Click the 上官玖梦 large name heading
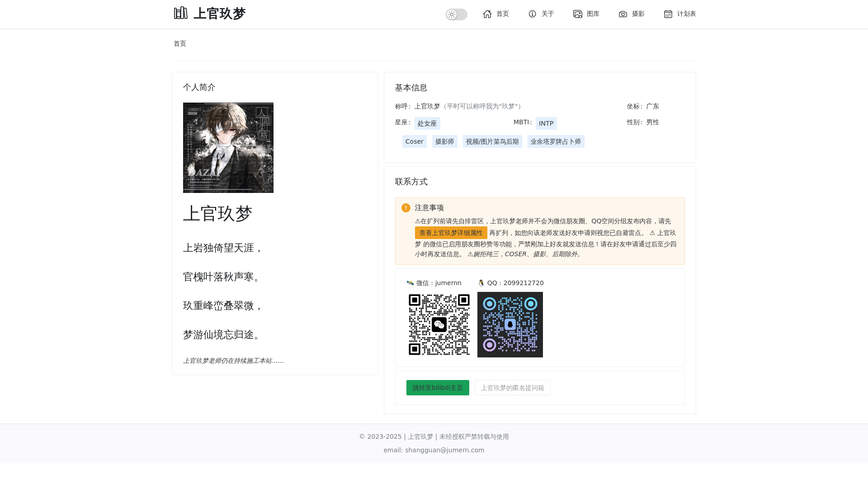 coord(217,214)
